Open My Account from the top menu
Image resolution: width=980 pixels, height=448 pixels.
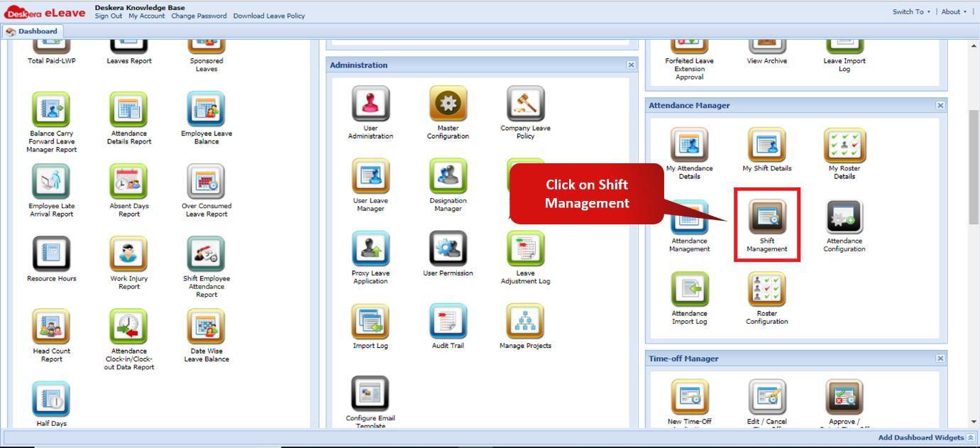click(x=146, y=16)
